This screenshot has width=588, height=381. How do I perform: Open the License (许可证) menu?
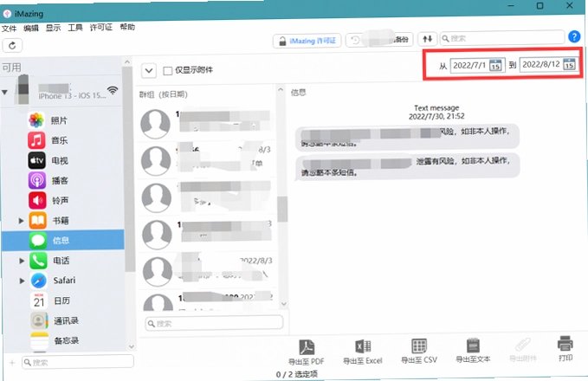100,27
